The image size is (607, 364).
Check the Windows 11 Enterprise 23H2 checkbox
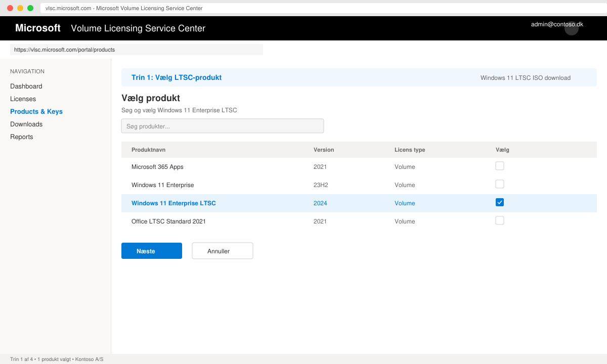pos(500,184)
